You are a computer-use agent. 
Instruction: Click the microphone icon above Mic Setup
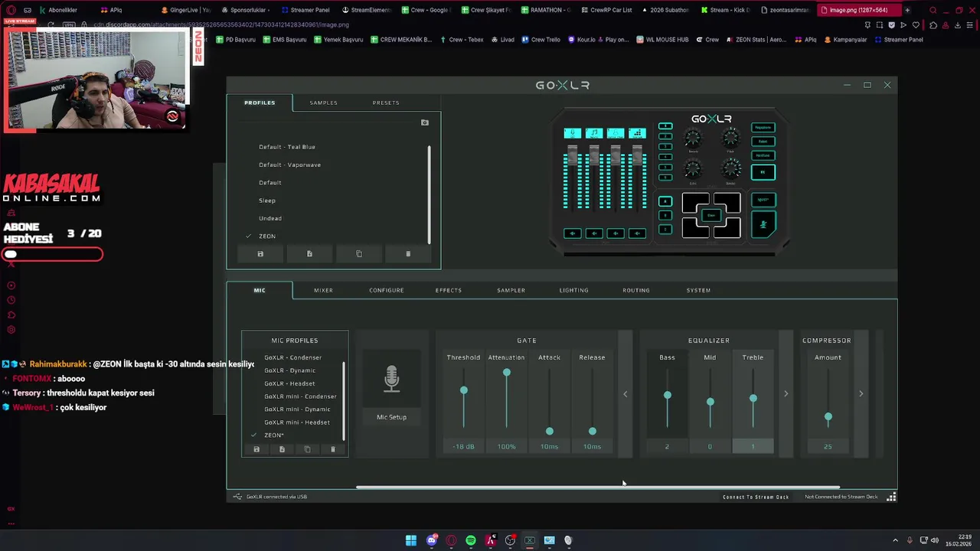point(391,379)
